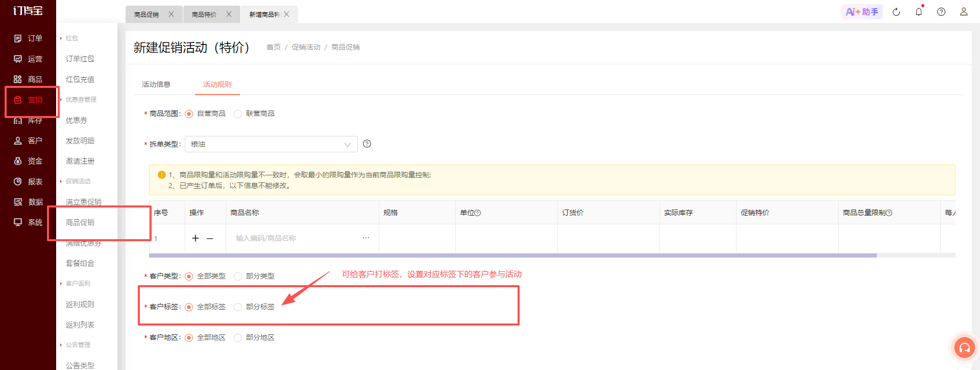The image size is (980, 370).
Task: Open 红包充值 menu item
Action: 80,79
